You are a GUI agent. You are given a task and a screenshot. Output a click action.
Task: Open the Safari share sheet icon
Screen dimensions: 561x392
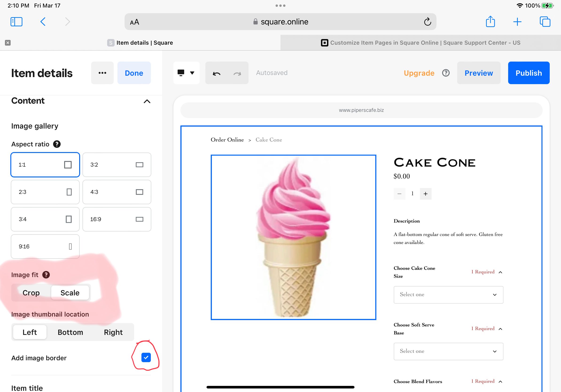click(x=490, y=22)
